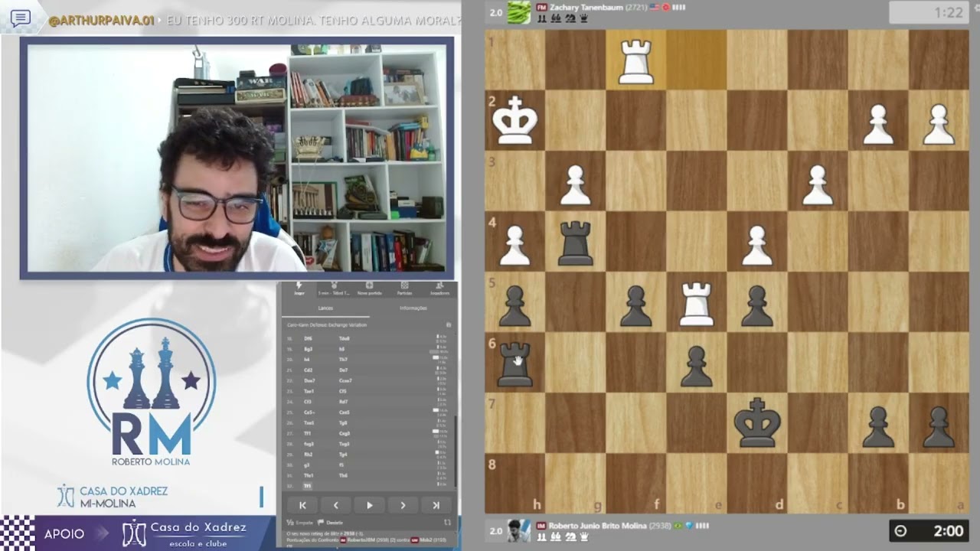Viewport: 980px width, 551px height.
Task: Switch to the Jogar tab
Action: tap(299, 289)
